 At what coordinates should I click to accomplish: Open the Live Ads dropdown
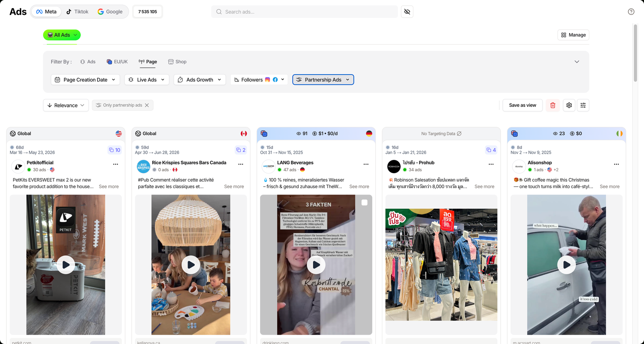147,80
